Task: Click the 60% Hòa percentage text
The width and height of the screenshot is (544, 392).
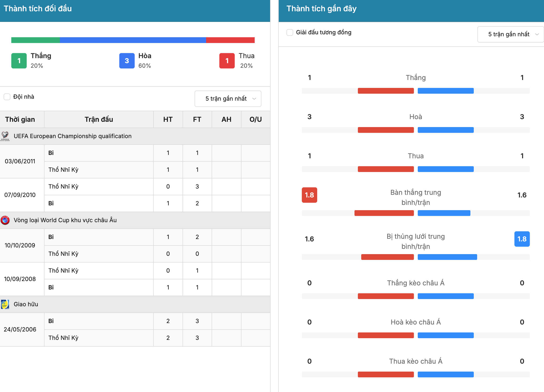Action: coord(145,66)
